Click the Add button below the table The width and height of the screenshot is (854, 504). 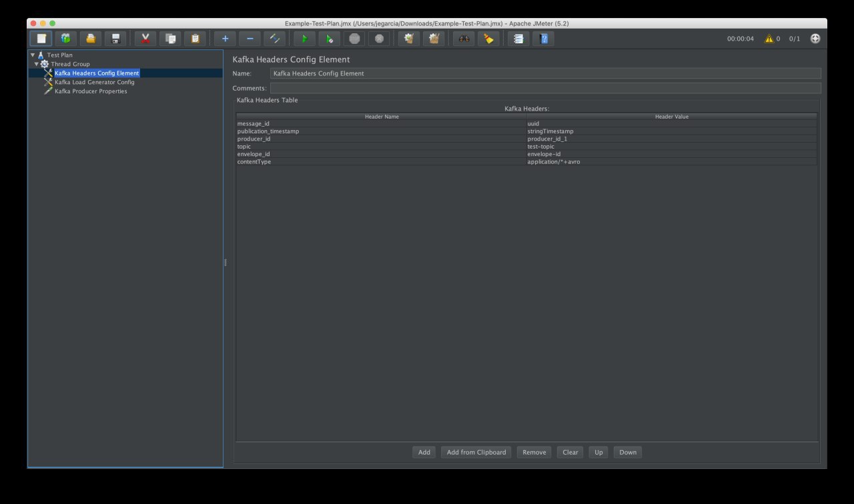pos(424,452)
